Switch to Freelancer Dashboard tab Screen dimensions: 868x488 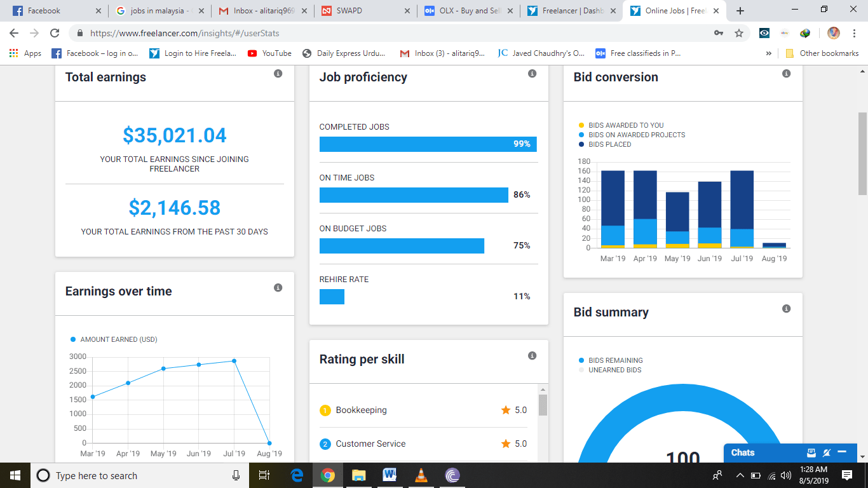571,11
